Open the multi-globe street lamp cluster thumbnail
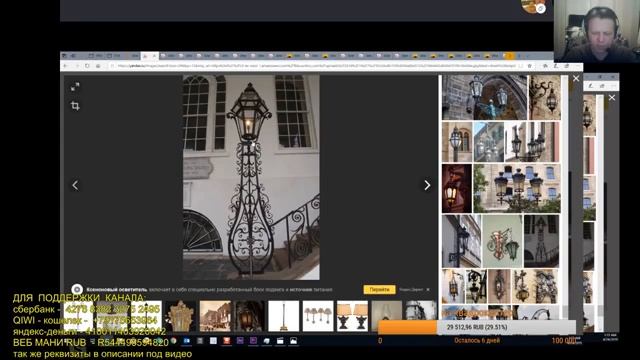The image size is (640, 360). (x=517, y=189)
